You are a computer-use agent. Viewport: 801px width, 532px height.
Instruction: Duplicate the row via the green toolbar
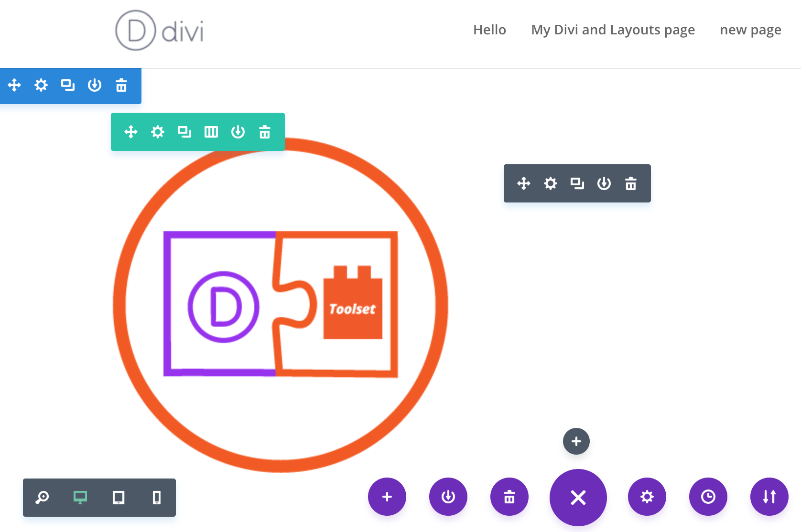point(184,132)
